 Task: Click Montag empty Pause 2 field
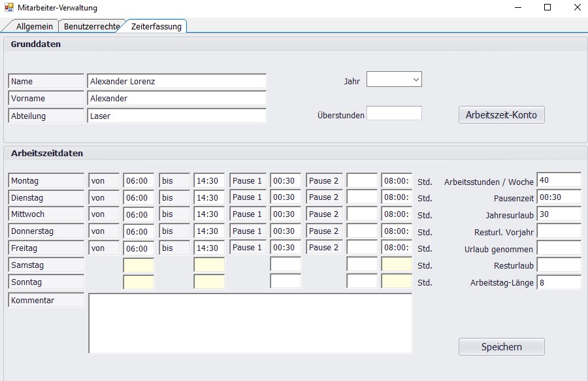point(362,180)
